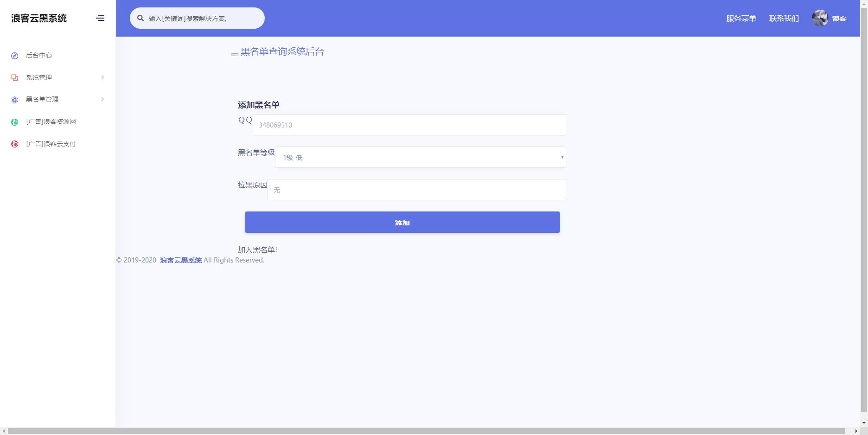Click the 拉黑原因 reason input field
The height and width of the screenshot is (435, 868).
pyautogui.click(x=416, y=189)
